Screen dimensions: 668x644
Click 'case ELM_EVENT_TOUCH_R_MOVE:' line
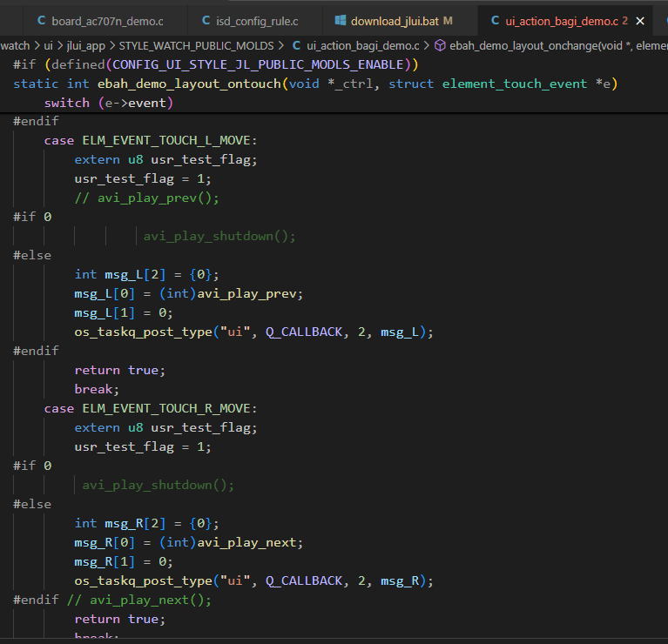[x=151, y=409]
